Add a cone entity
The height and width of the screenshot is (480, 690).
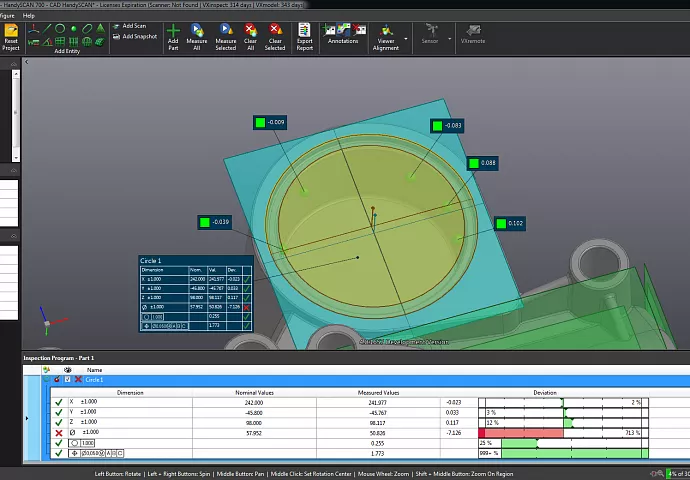click(100, 29)
